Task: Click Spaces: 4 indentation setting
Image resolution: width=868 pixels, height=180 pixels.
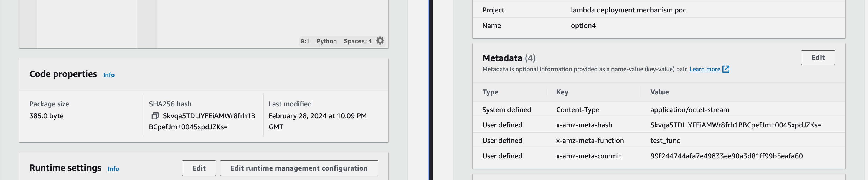Action: 357,41
